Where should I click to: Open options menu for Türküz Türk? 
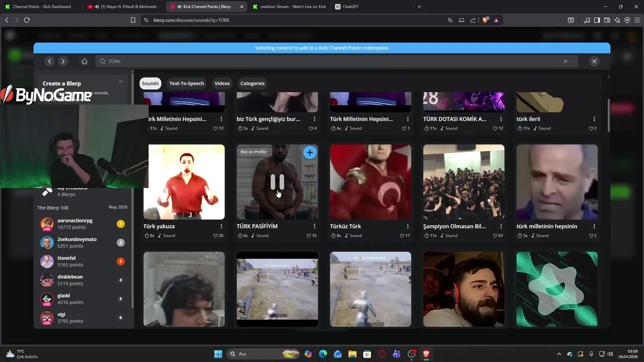click(408, 226)
